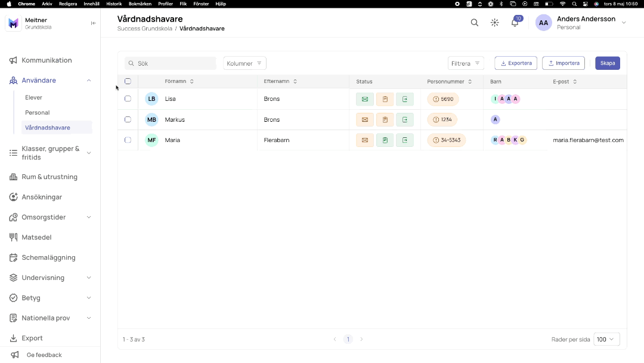Expand the Betyg chevron

pos(89,298)
